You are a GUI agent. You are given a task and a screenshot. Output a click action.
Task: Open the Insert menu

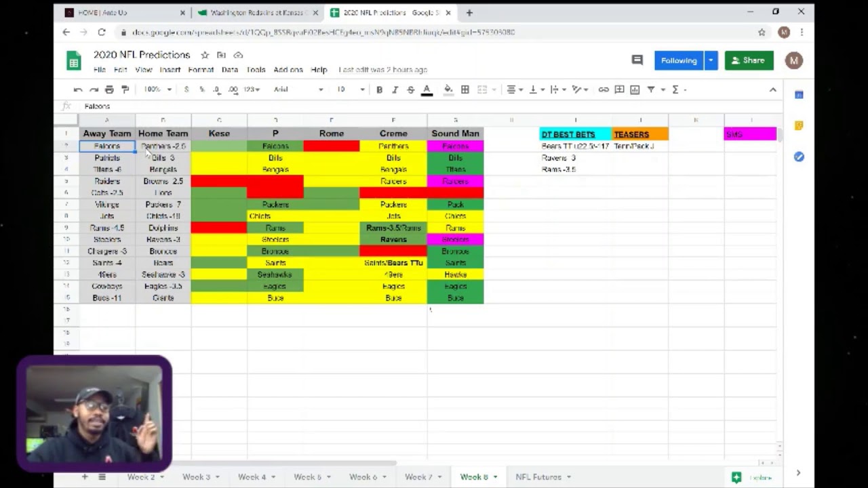tap(170, 70)
